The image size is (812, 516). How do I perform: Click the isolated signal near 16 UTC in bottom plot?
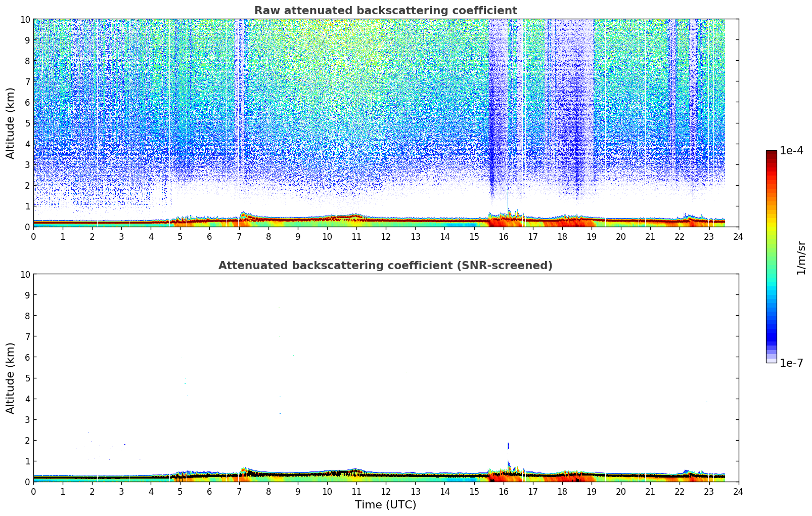point(508,446)
